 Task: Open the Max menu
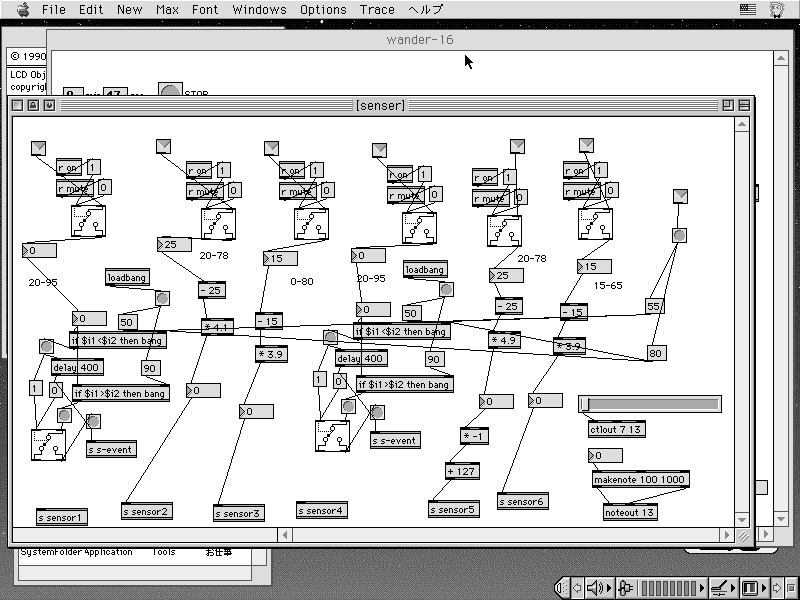[167, 9]
